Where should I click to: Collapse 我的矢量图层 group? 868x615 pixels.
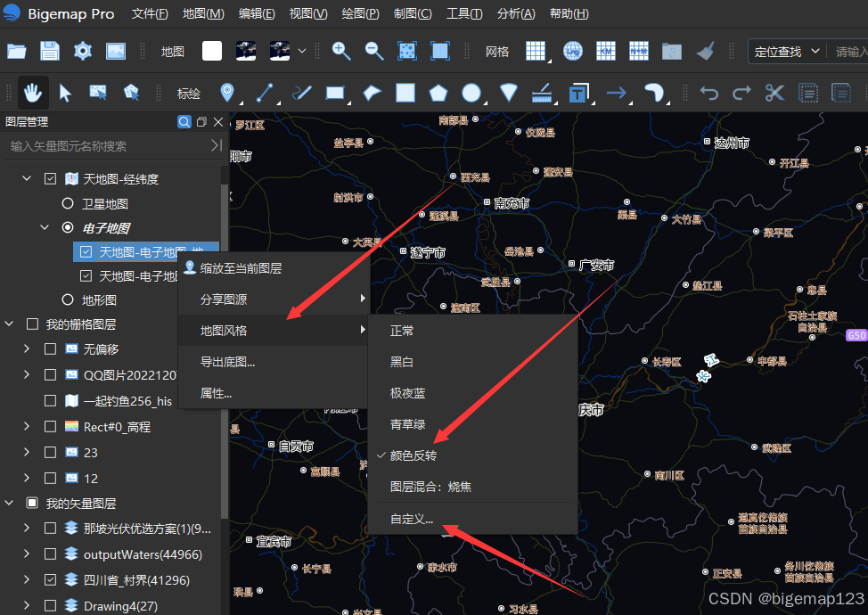[9, 503]
